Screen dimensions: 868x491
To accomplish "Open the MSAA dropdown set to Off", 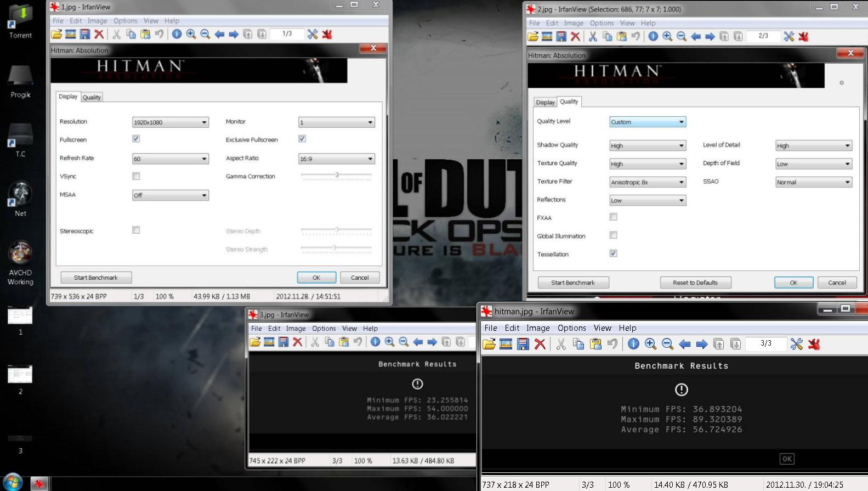I will pyautogui.click(x=171, y=195).
